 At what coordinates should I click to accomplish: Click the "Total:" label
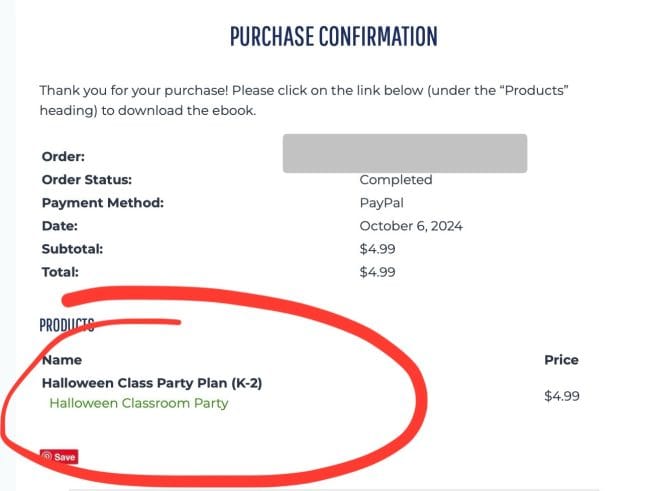click(x=60, y=271)
